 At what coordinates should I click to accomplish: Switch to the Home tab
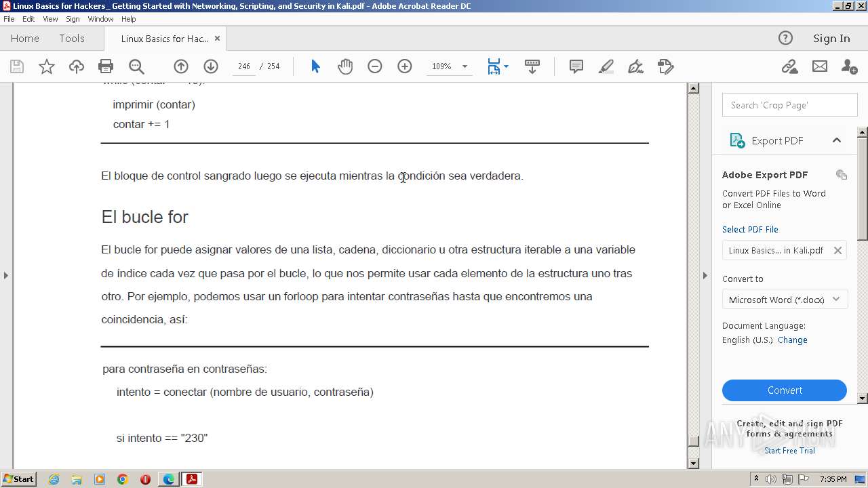tap(25, 39)
